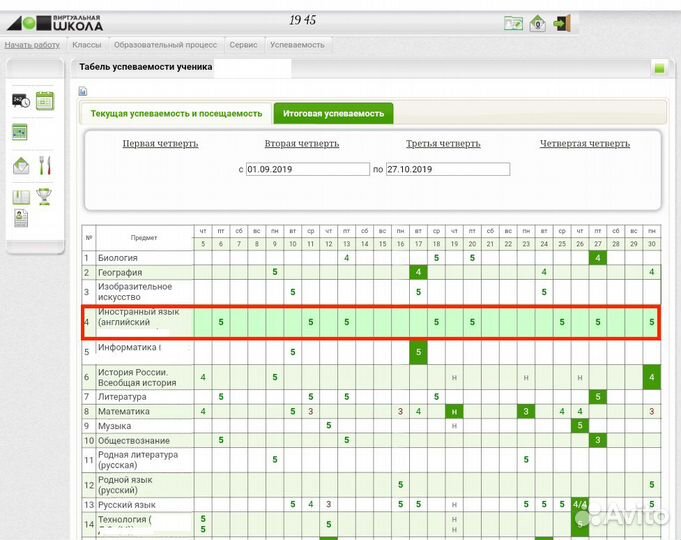
Task: Click the Литература subject row label
Action: pos(122,397)
